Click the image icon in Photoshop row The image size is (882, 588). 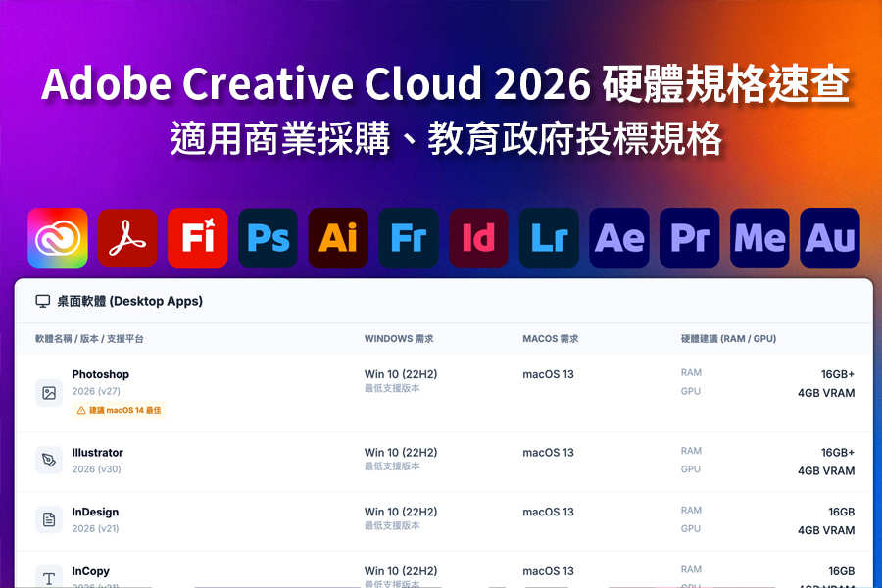coord(49,393)
